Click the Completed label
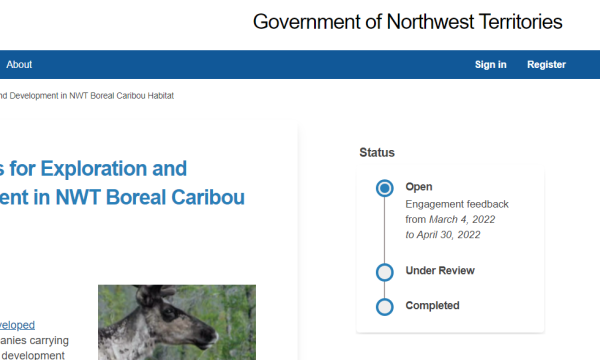 tap(432, 305)
